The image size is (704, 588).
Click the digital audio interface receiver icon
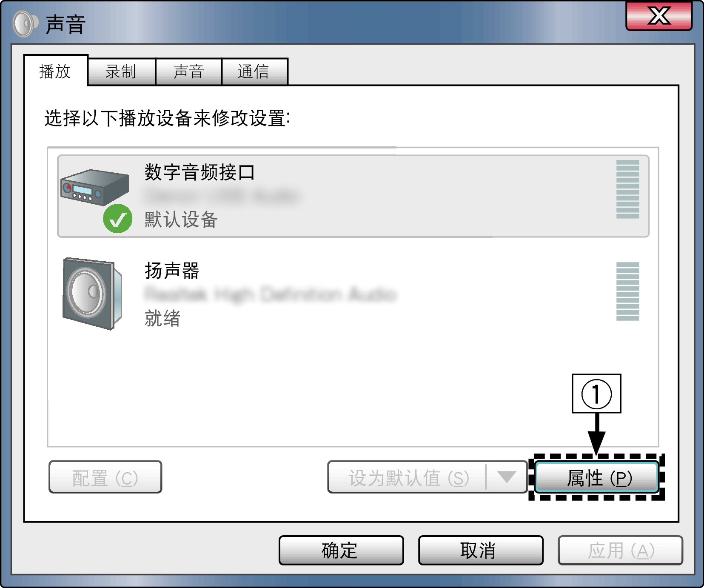(x=94, y=187)
